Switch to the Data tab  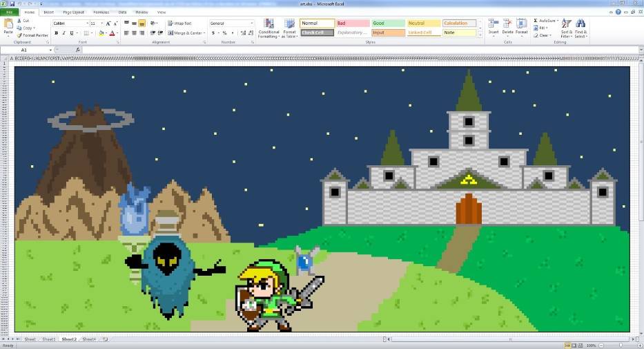coord(122,12)
